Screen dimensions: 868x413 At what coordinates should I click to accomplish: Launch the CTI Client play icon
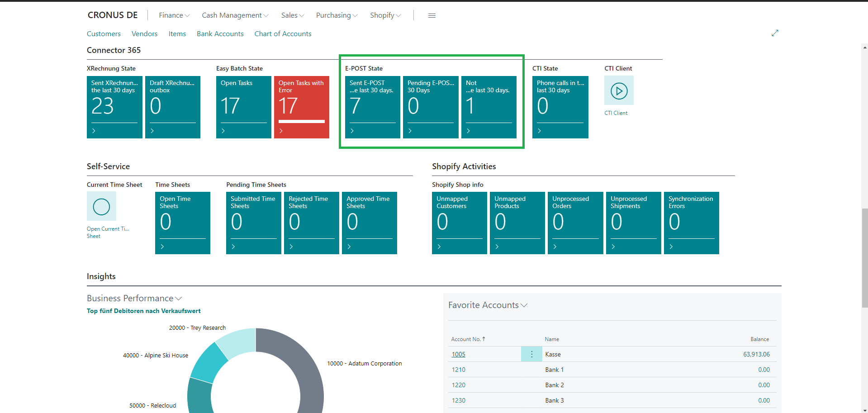pyautogui.click(x=619, y=90)
